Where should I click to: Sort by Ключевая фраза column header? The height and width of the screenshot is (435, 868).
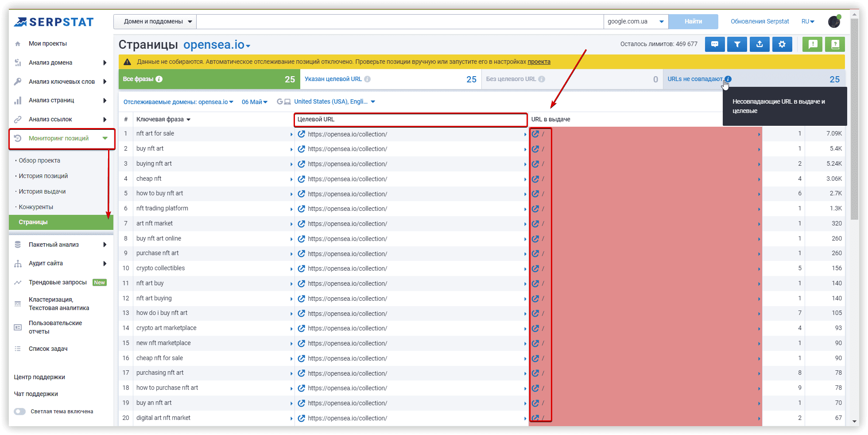point(163,119)
